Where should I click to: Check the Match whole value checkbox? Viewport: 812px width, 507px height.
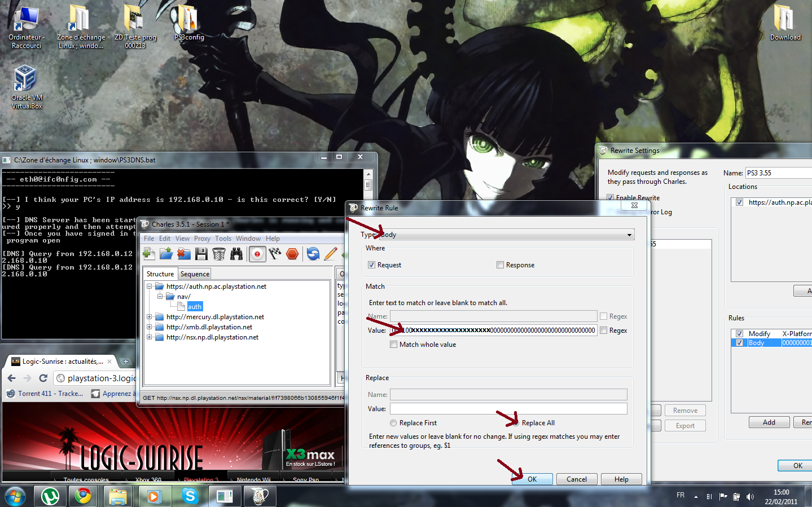coord(393,344)
